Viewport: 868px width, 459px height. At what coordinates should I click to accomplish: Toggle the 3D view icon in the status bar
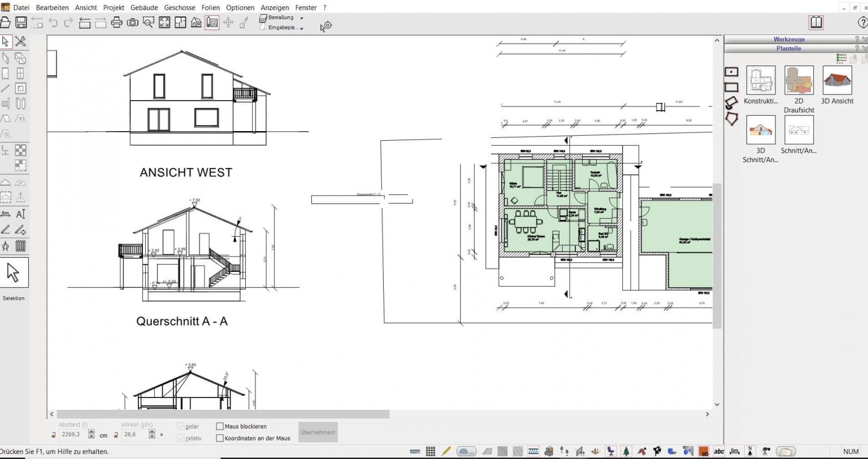tap(704, 452)
